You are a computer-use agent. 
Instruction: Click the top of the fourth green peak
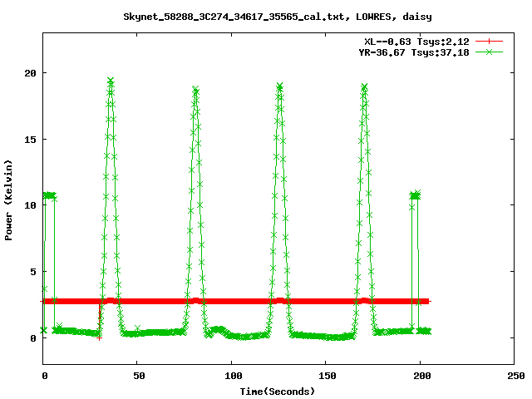[364, 86]
